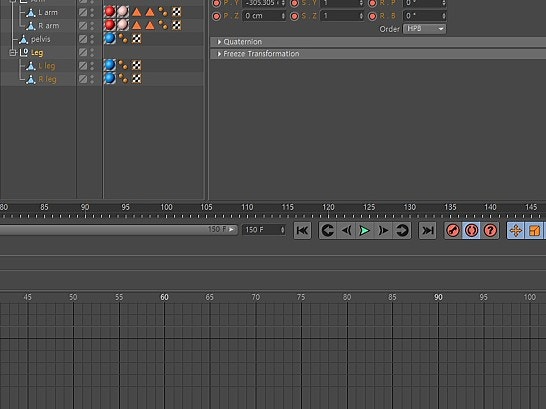The height and width of the screenshot is (409, 546).
Task: Play the animation forwards
Action: pos(365,230)
